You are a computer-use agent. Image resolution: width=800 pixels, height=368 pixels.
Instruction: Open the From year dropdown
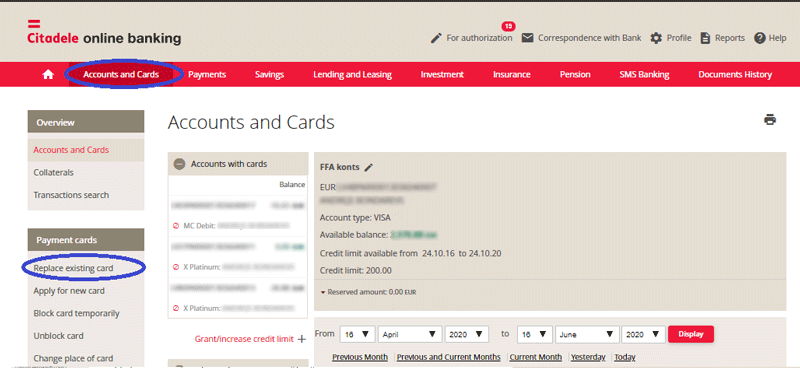466,334
